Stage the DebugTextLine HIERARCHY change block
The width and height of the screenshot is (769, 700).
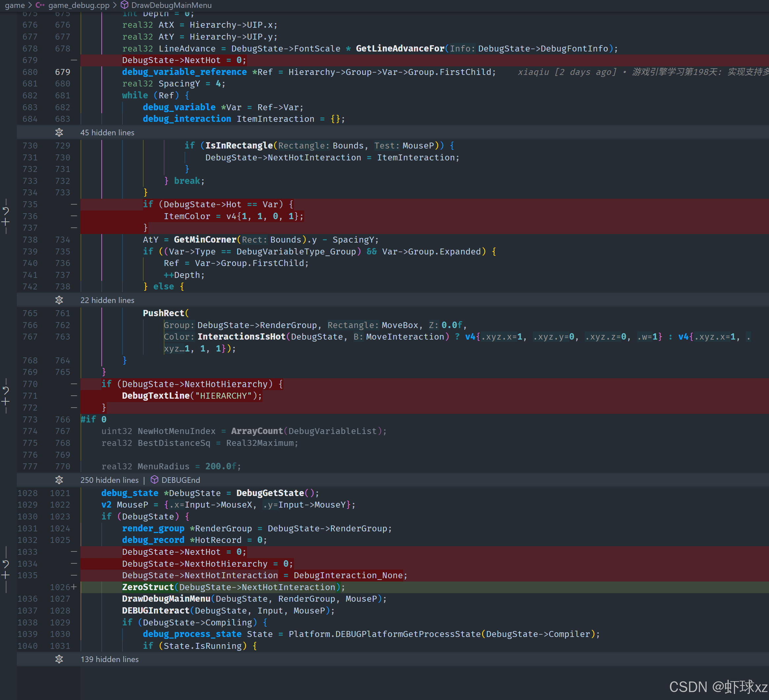point(6,401)
